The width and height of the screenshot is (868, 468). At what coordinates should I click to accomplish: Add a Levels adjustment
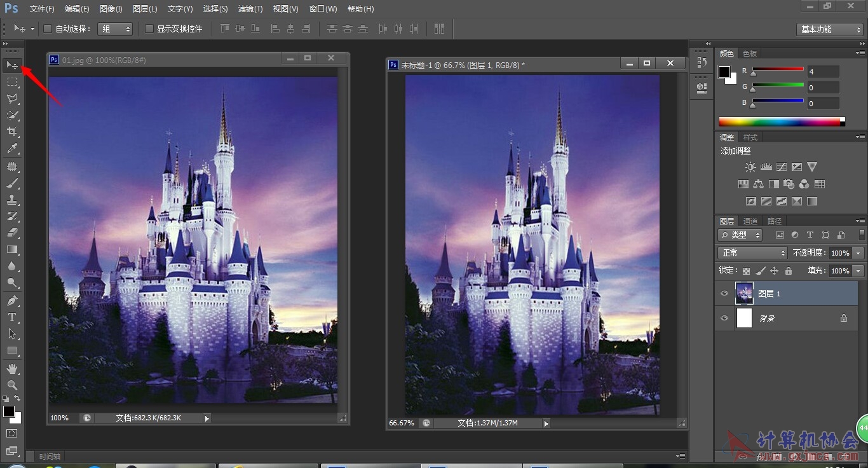[766, 167]
